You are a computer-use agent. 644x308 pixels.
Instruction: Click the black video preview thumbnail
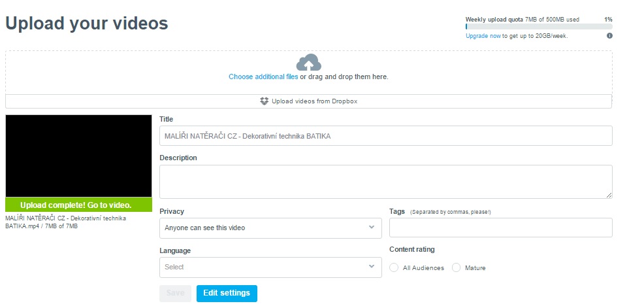point(78,156)
